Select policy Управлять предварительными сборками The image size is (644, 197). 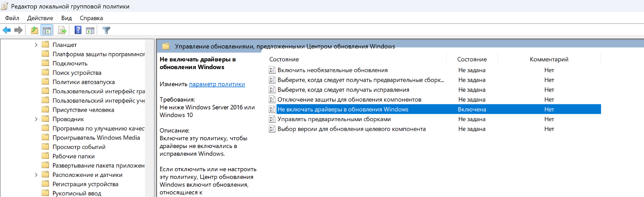334,119
